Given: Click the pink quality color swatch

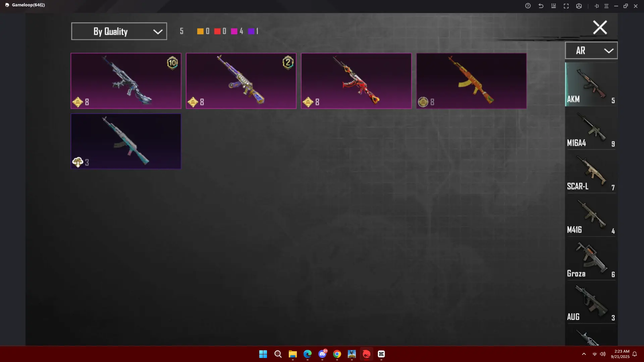Looking at the screenshot, I should [x=234, y=31].
